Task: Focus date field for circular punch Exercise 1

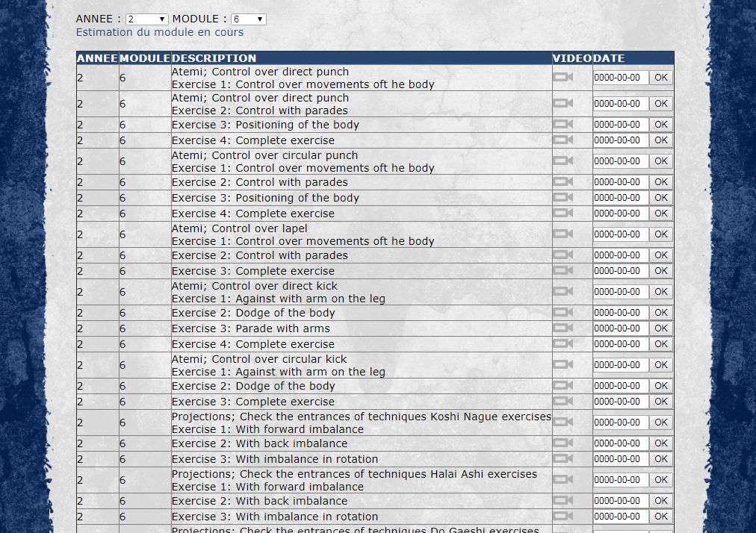Action: click(620, 161)
